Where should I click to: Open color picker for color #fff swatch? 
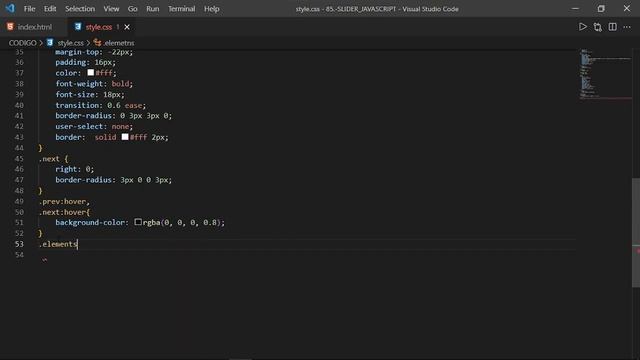(x=91, y=72)
